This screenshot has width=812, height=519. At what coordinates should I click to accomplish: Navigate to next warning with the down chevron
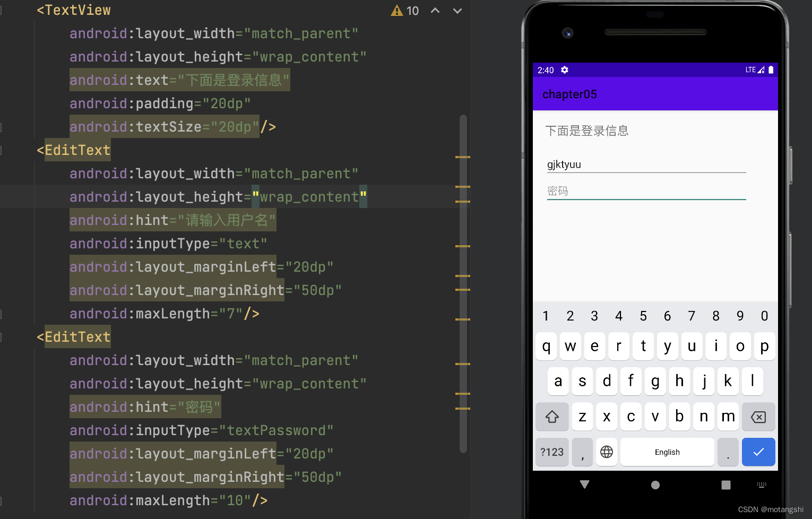[457, 11]
